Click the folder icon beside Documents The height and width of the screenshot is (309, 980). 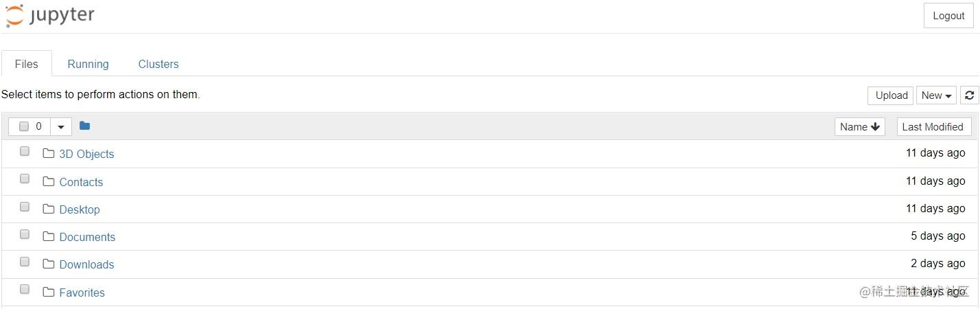(48, 236)
